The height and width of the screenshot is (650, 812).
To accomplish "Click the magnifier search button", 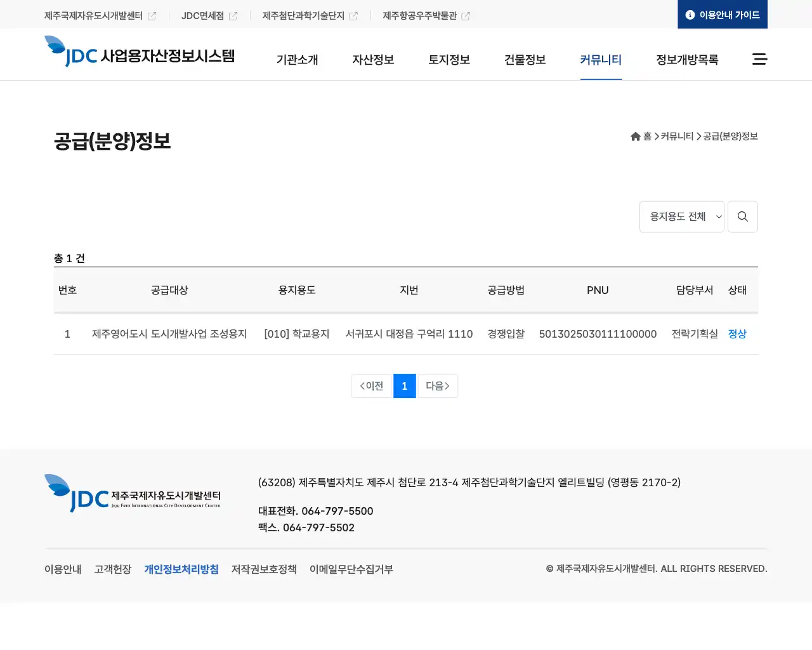I will click(x=742, y=217).
